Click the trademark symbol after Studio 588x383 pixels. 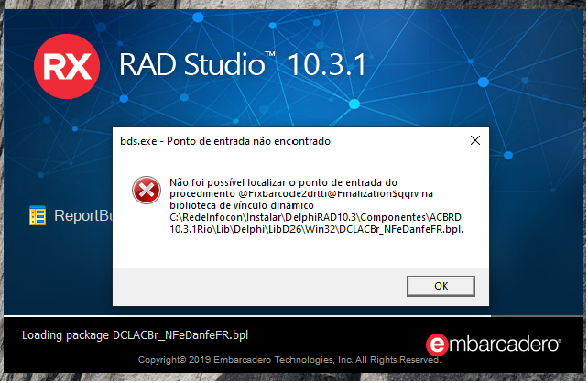(x=270, y=54)
